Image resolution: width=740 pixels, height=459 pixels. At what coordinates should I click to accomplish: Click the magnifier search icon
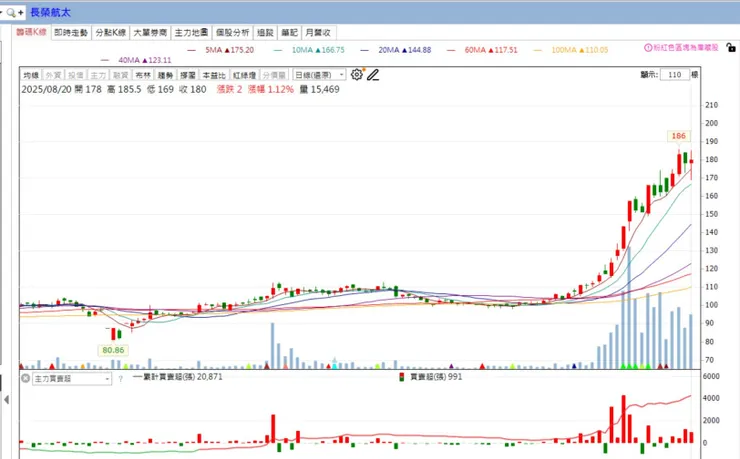pos(11,13)
